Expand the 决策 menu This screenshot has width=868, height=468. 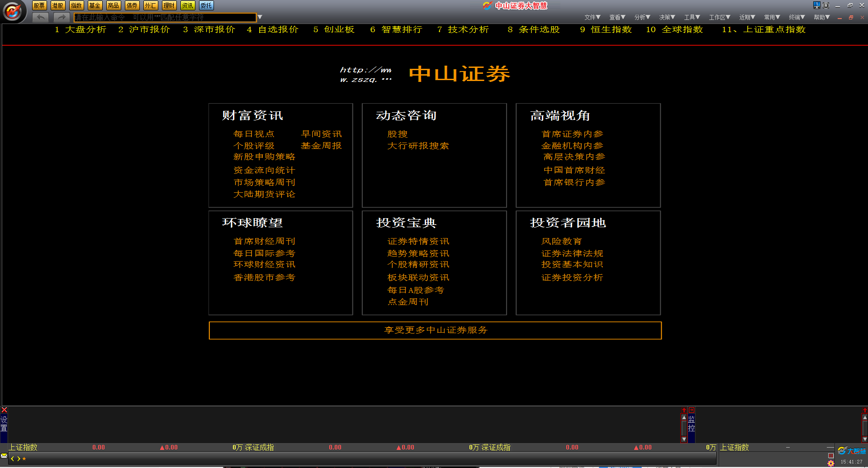pyautogui.click(x=667, y=17)
